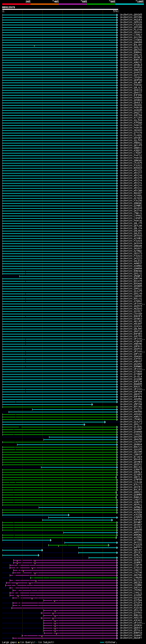Select label UniRef100_Q53JI9
This screenshot has height=644, width=146.
[x=131, y=610]
